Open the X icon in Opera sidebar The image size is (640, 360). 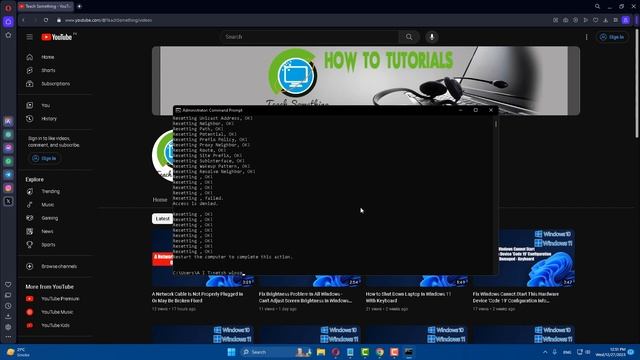[x=8, y=201]
